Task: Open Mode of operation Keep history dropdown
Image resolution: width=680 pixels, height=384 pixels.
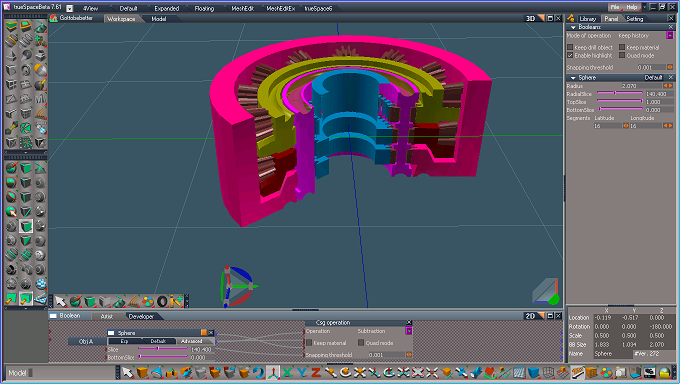Action: pyautogui.click(x=670, y=36)
